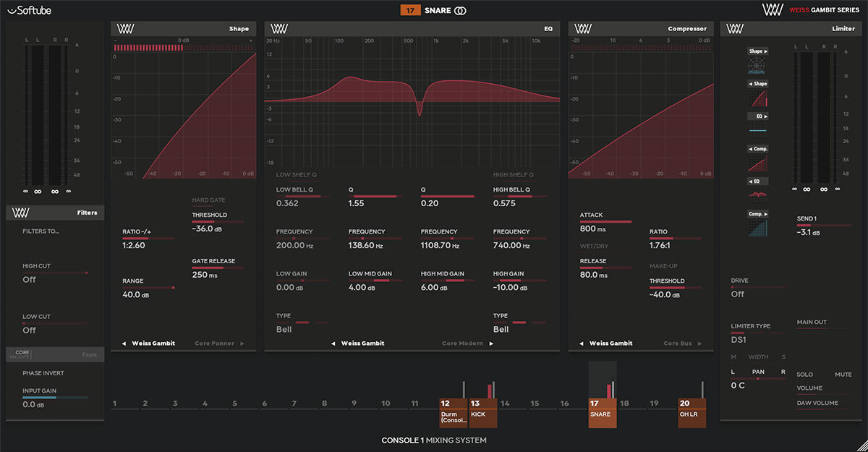Viewport: 868px width, 452px height.
Task: Click the Shape Threshold slider
Action: pyautogui.click(x=218, y=222)
